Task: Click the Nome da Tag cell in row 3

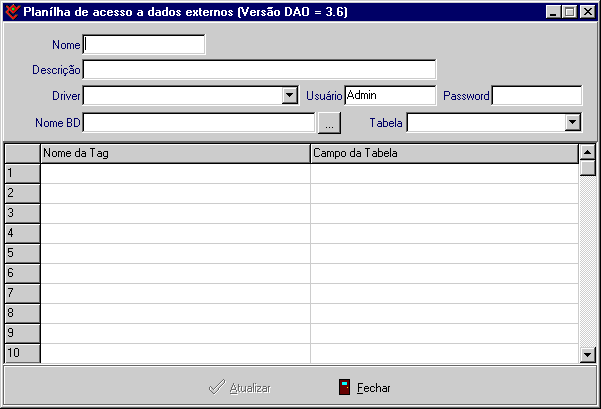Action: point(175,213)
